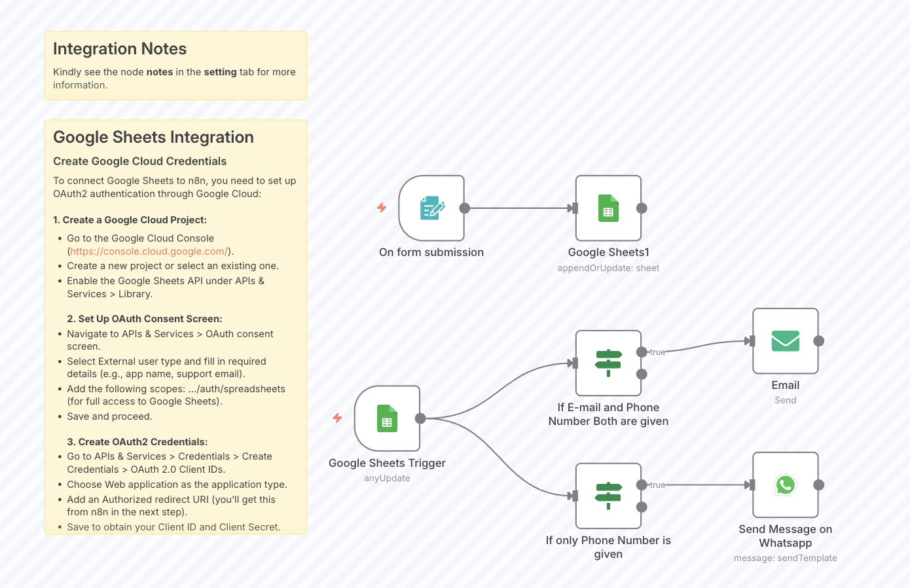Click input connector of Google Sheets1 node

point(574,208)
